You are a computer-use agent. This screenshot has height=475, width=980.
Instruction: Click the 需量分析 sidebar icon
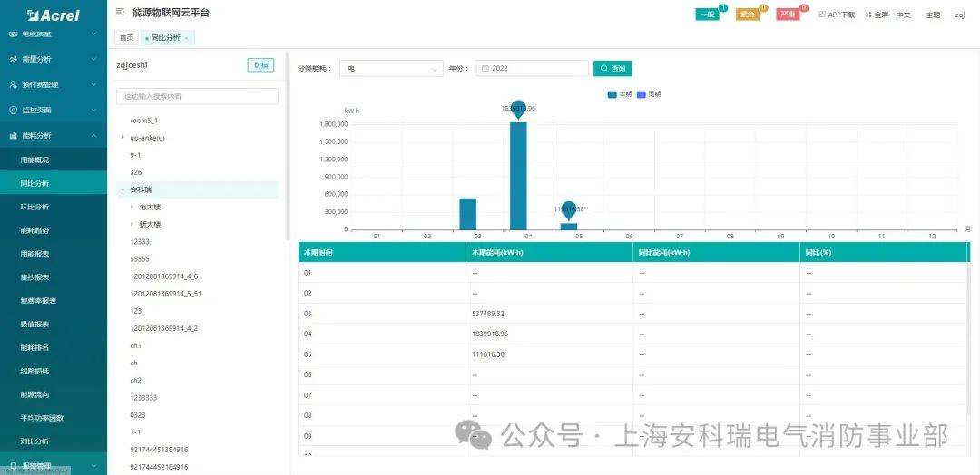click(13, 59)
